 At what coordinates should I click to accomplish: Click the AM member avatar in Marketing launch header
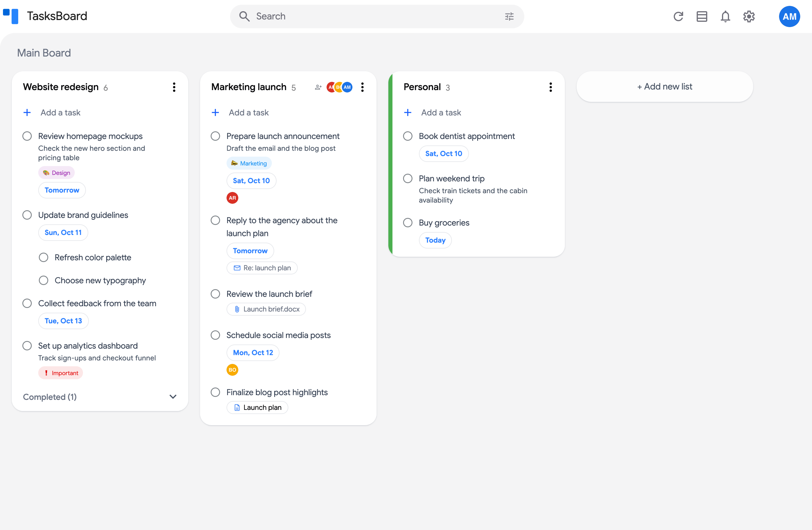click(x=347, y=87)
